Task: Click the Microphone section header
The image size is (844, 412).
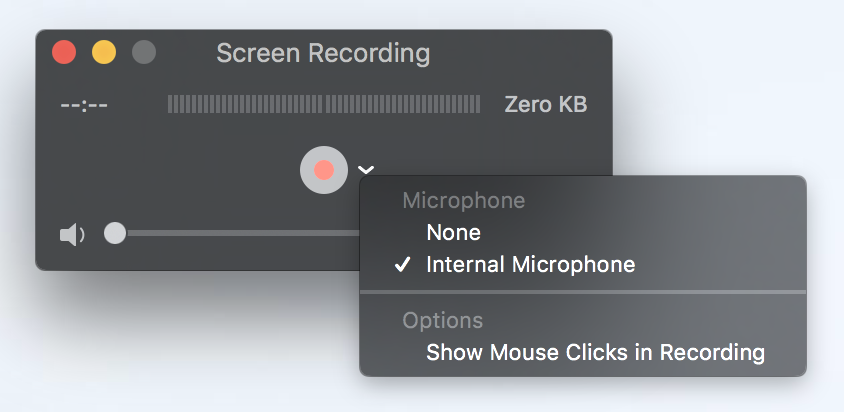Action: (463, 201)
